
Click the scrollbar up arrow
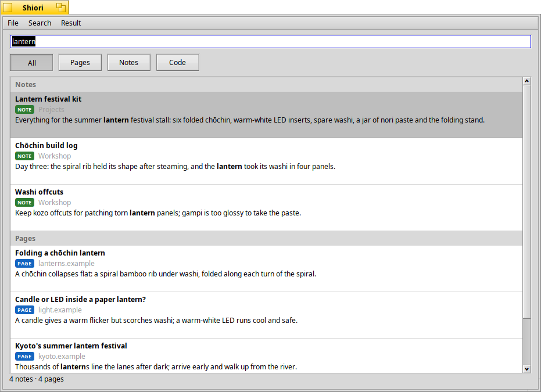(526, 81)
